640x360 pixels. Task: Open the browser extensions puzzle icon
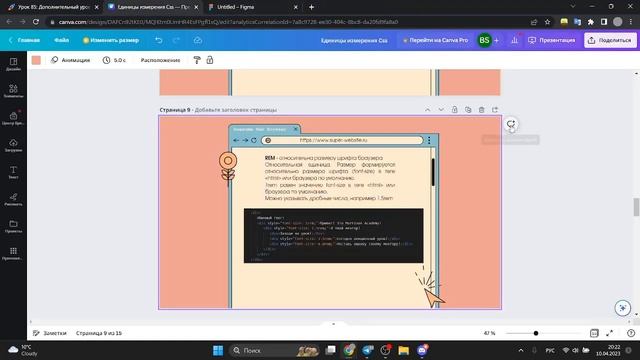pos(591,22)
